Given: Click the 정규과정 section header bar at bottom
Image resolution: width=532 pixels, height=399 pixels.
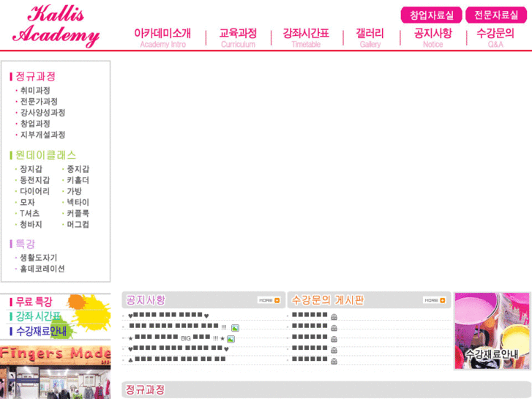Looking at the screenshot, I should coord(326,389).
